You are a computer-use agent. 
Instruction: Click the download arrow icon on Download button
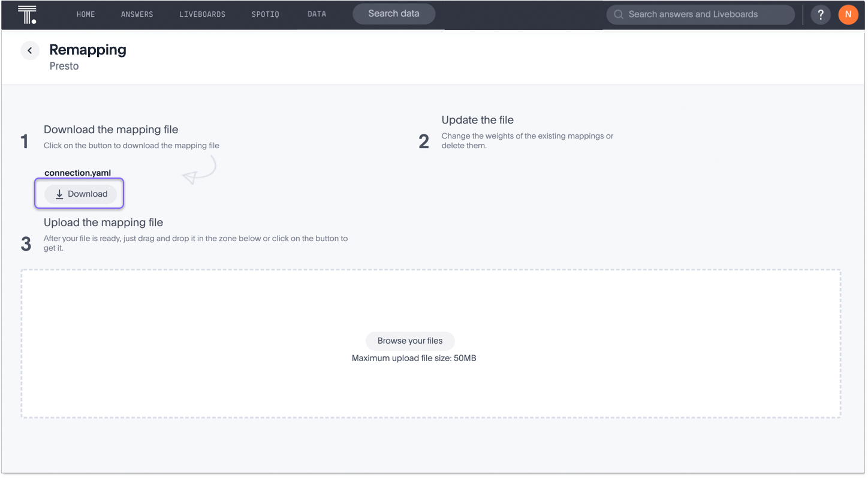(59, 194)
